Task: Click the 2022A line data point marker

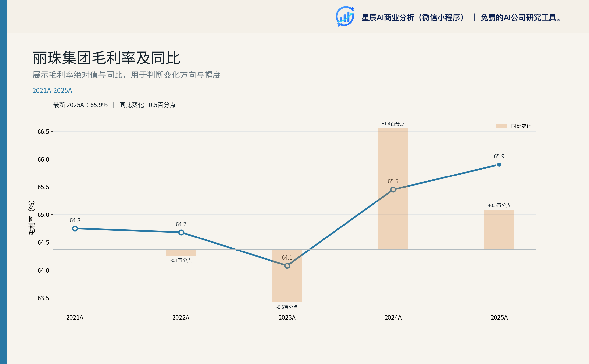Action: (181, 232)
